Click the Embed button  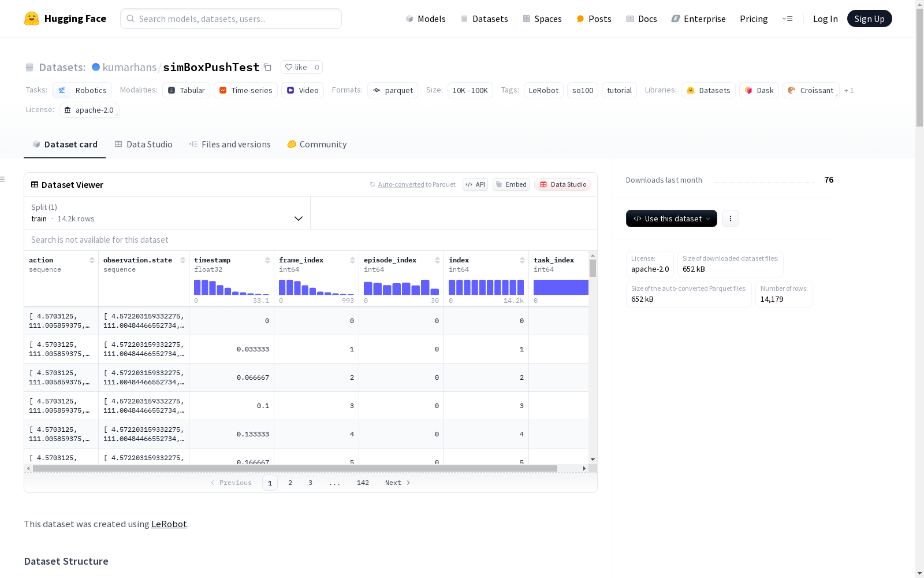[511, 184]
